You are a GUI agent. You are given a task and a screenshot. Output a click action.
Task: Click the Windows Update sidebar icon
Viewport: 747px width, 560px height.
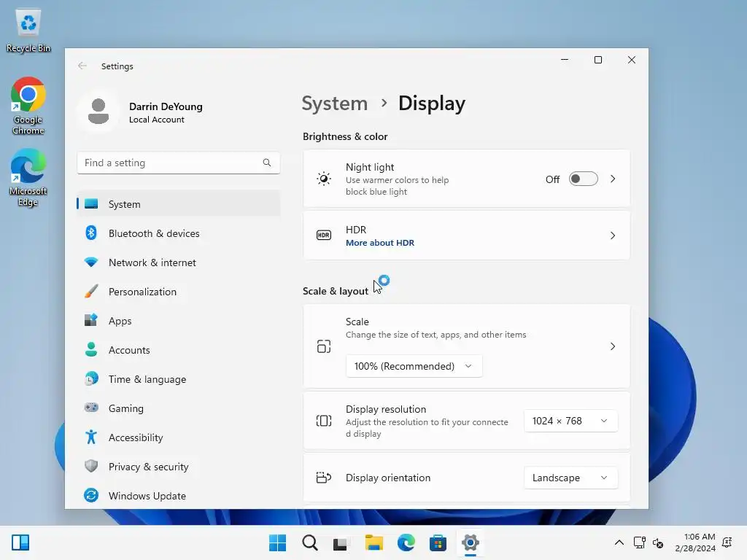pyautogui.click(x=91, y=496)
